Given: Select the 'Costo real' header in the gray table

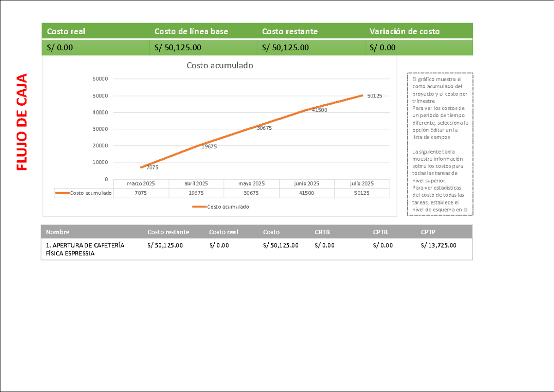Looking at the screenshot, I should pyautogui.click(x=223, y=232).
